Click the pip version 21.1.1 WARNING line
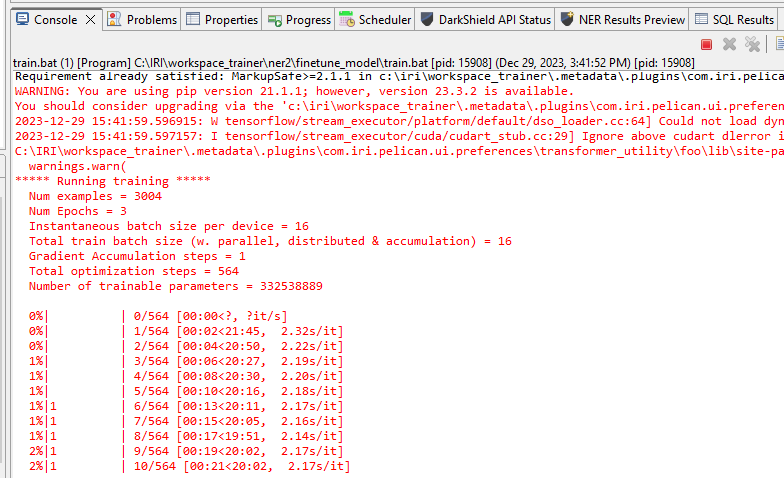 click(x=294, y=92)
